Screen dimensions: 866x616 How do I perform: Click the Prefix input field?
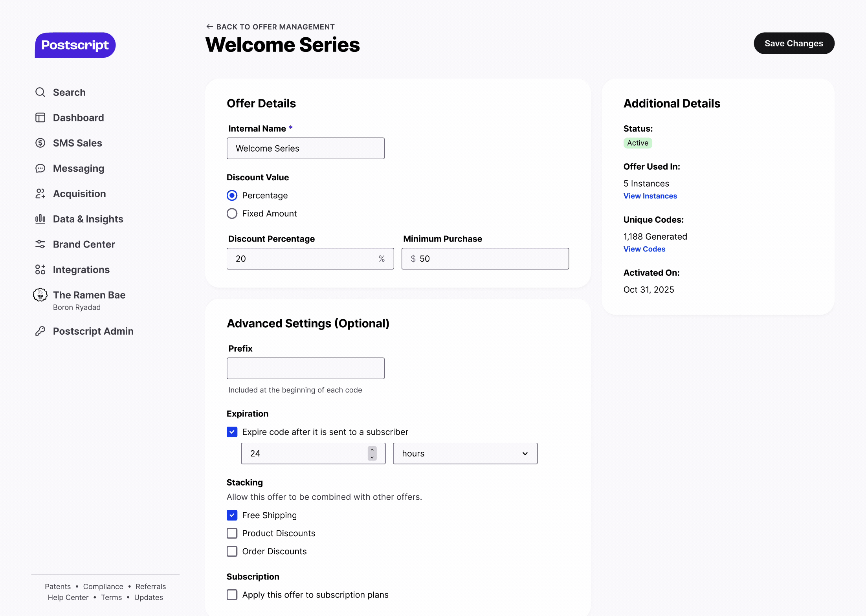(305, 368)
